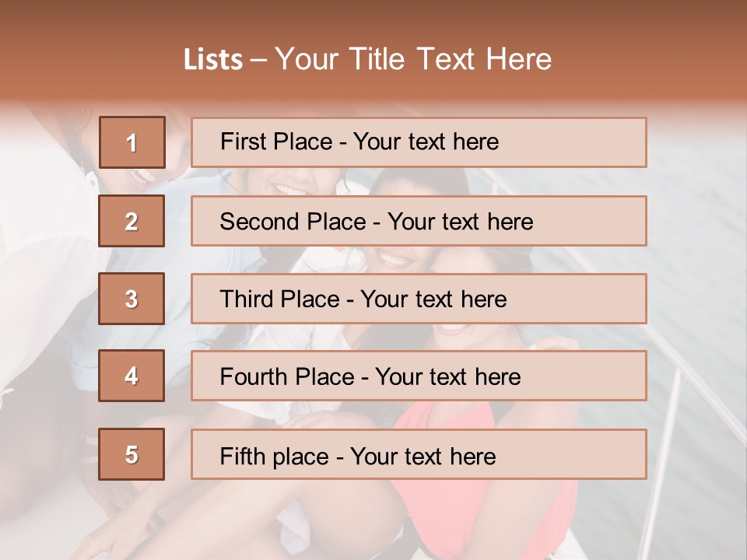Click the words Your text here in Fifth place bar
Image resolution: width=747 pixels, height=560 pixels.
coord(423,457)
